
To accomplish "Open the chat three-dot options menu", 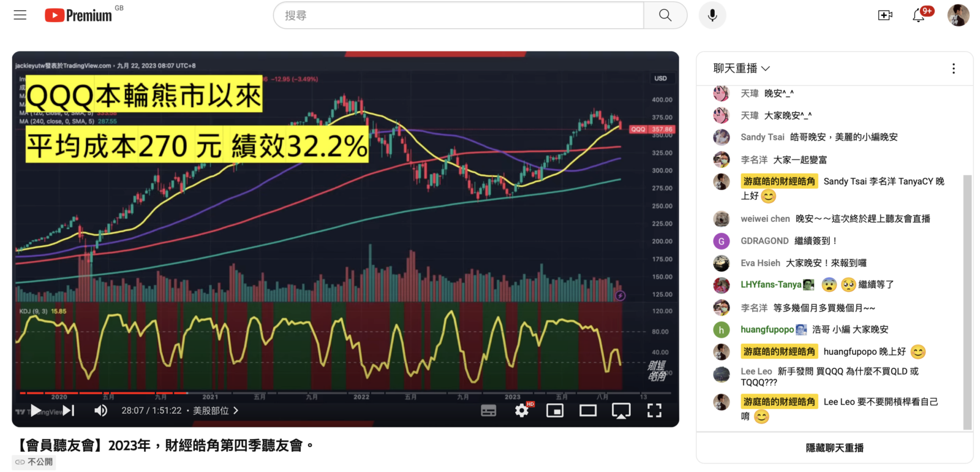I will point(953,69).
